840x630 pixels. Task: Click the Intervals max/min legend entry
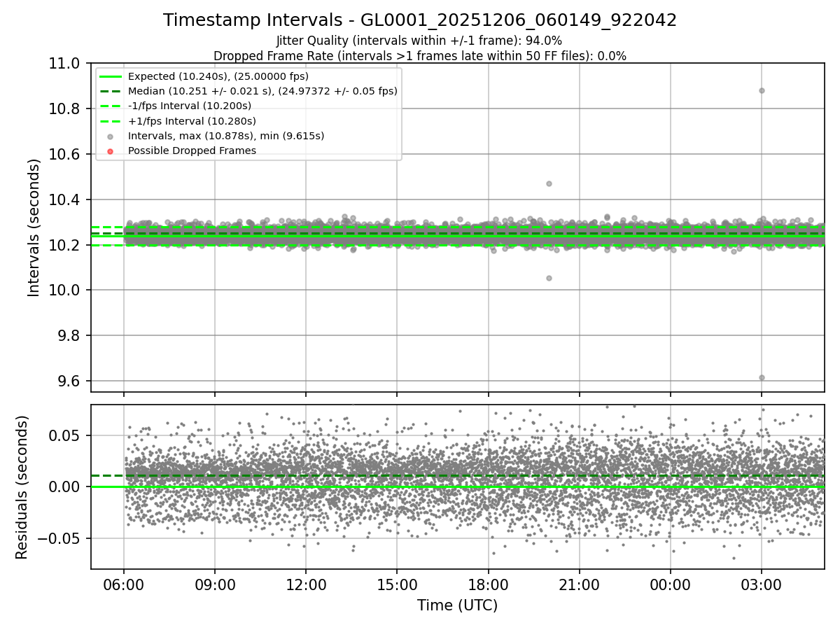(x=226, y=136)
